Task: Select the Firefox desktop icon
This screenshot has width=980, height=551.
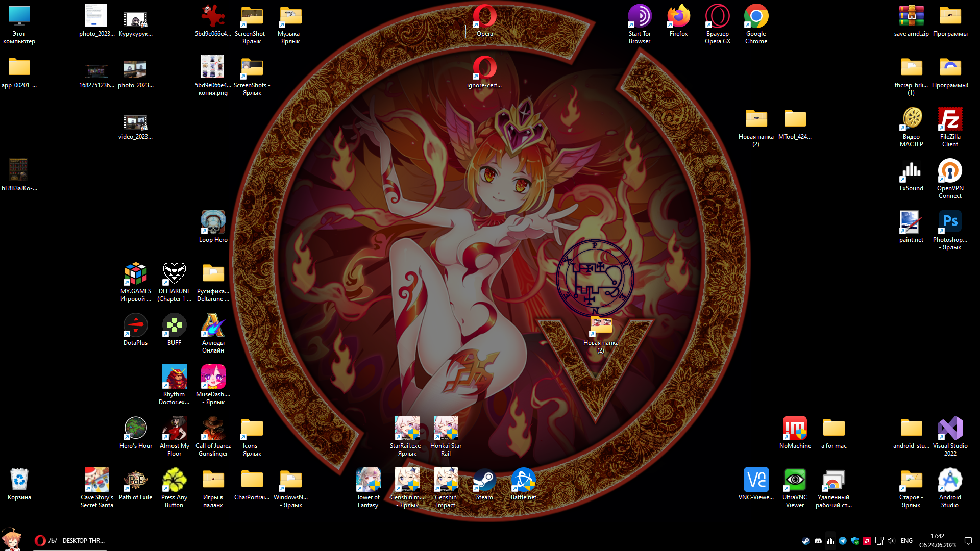Action: 678,20
